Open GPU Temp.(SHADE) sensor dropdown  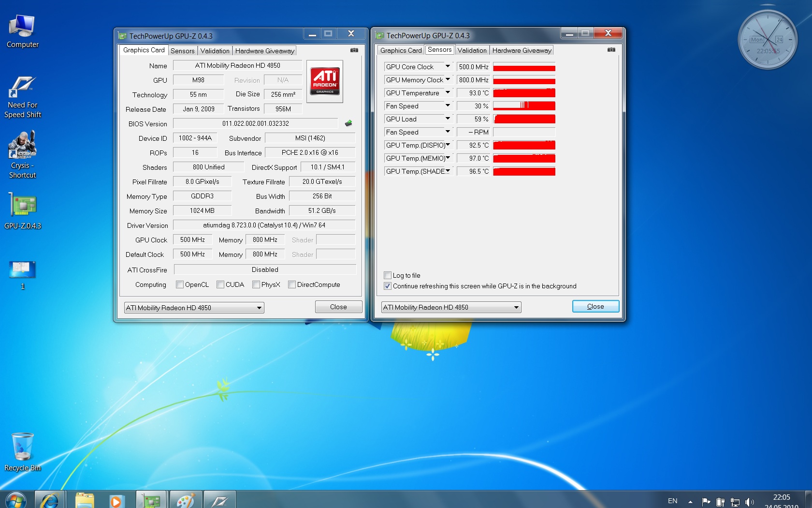(x=448, y=171)
